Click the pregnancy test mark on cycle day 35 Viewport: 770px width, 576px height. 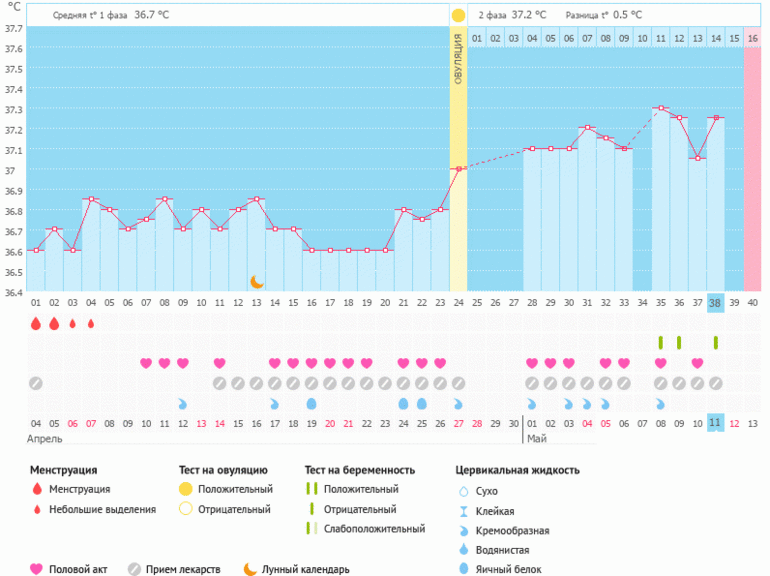660,343
